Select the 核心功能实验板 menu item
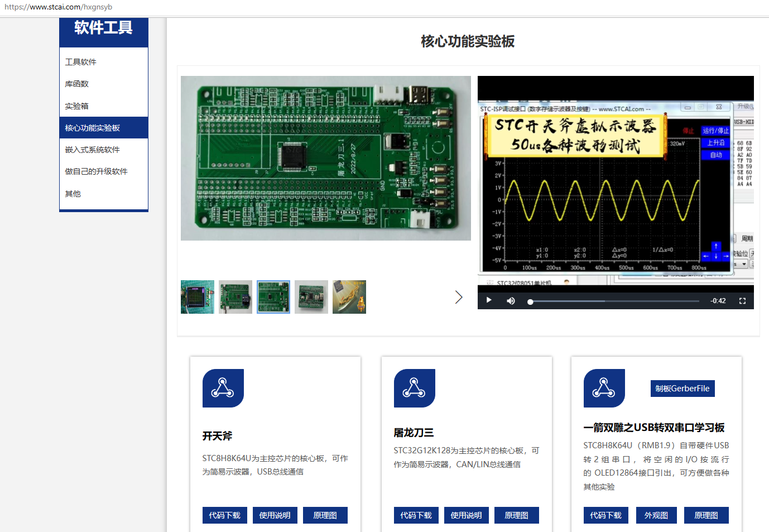Screen dimensions: 769x532 (104, 128)
